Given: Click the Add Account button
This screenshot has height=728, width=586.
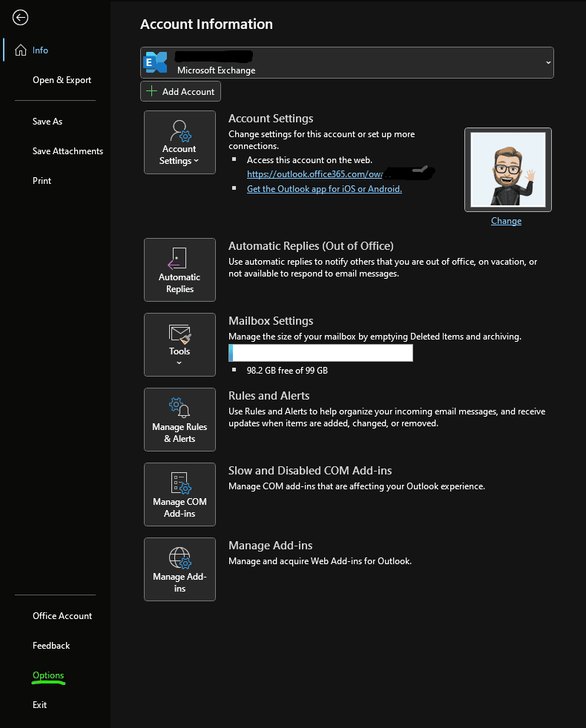Looking at the screenshot, I should click(x=180, y=91).
